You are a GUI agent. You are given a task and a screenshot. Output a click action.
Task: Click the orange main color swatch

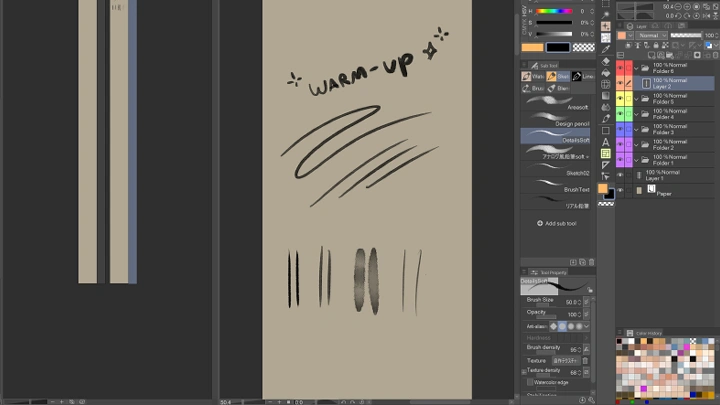[532, 47]
